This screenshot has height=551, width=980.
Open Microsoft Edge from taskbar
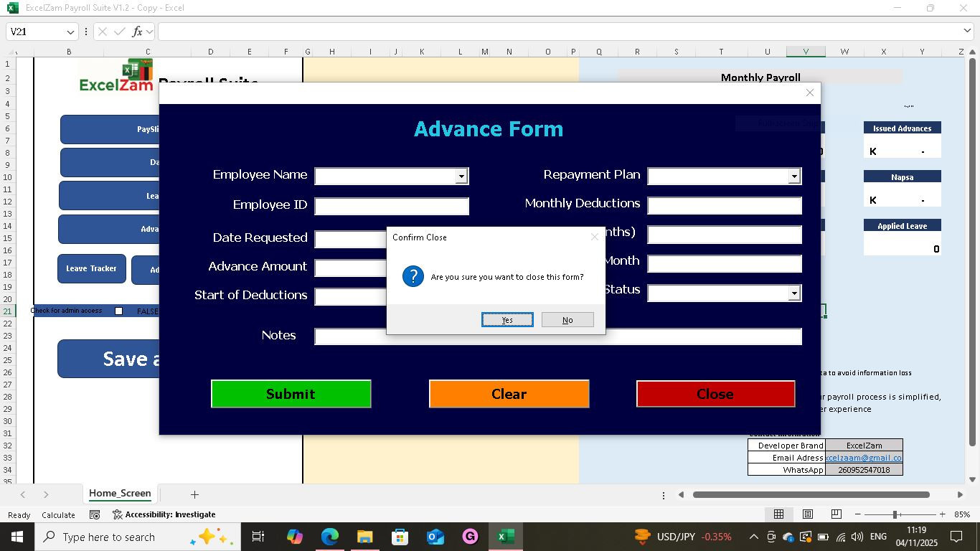pyautogui.click(x=329, y=537)
